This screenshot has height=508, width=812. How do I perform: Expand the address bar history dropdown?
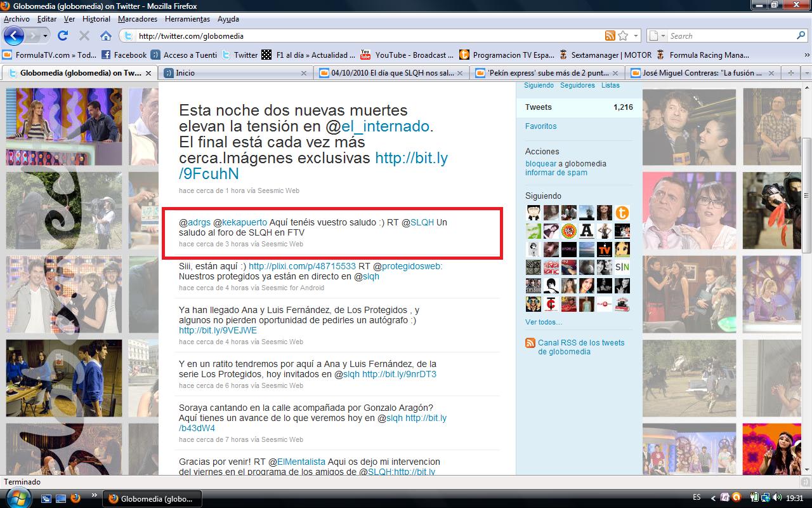pos(636,36)
